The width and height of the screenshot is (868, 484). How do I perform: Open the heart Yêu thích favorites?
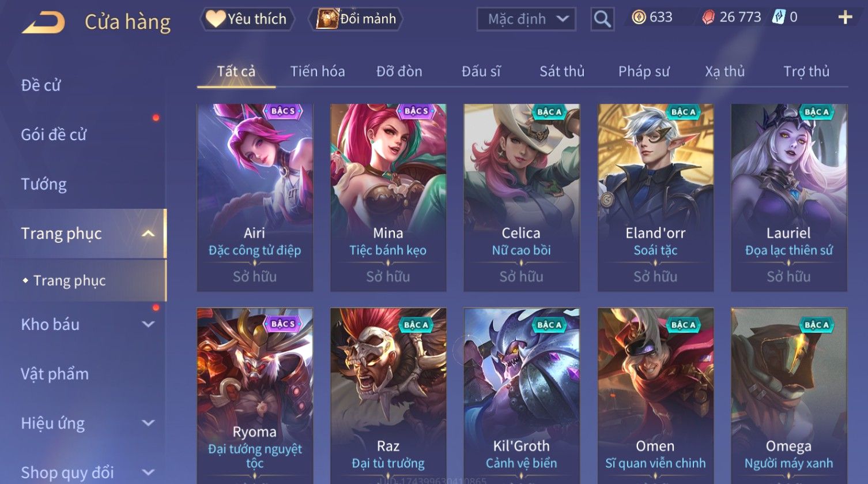point(247,19)
